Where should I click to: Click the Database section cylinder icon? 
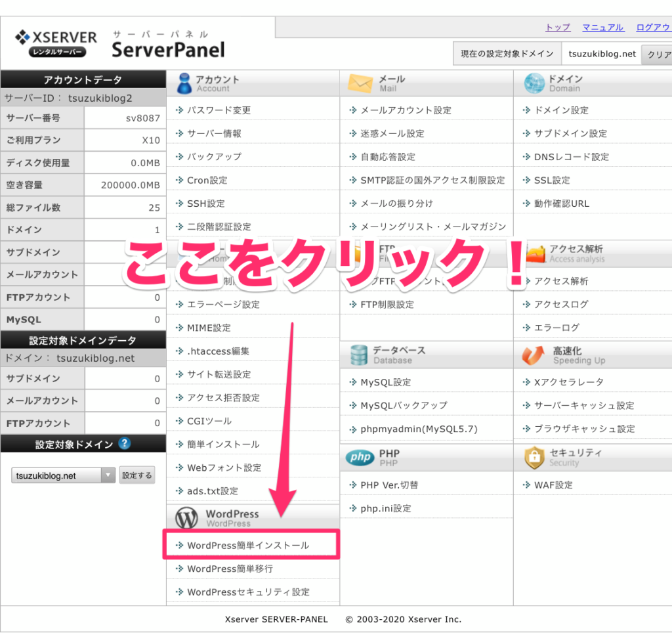(x=359, y=355)
